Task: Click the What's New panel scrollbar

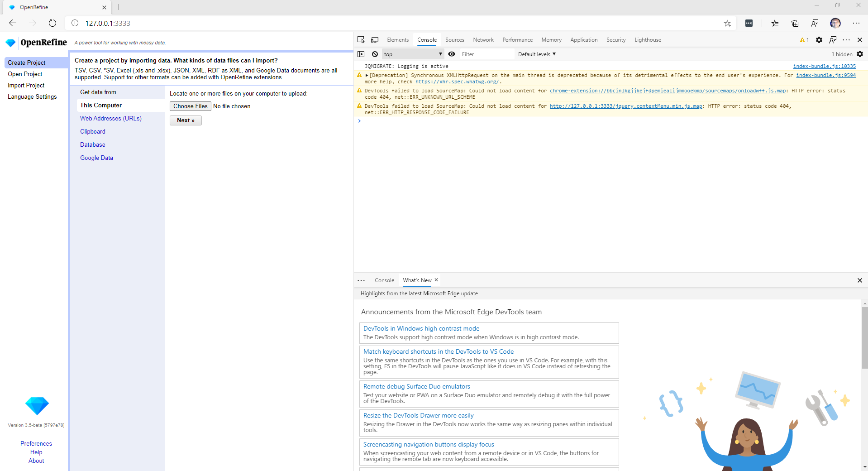Action: (865, 337)
